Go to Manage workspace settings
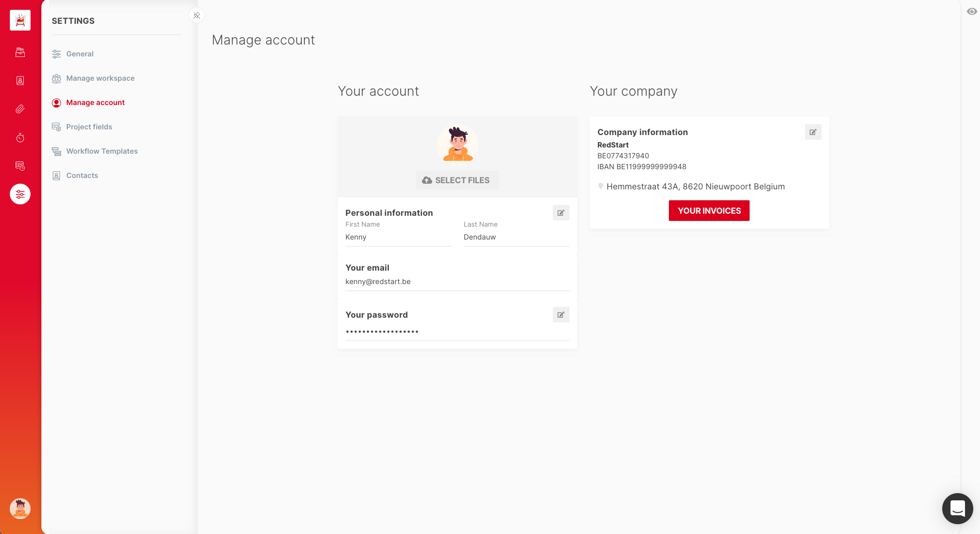The height and width of the screenshot is (534, 980). [100, 78]
